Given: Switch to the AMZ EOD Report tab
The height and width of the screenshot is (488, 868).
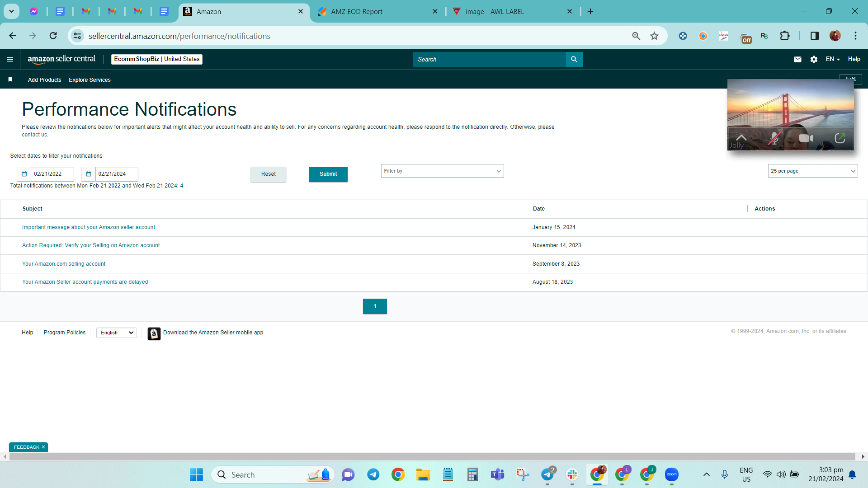Looking at the screenshot, I should 377,12.
